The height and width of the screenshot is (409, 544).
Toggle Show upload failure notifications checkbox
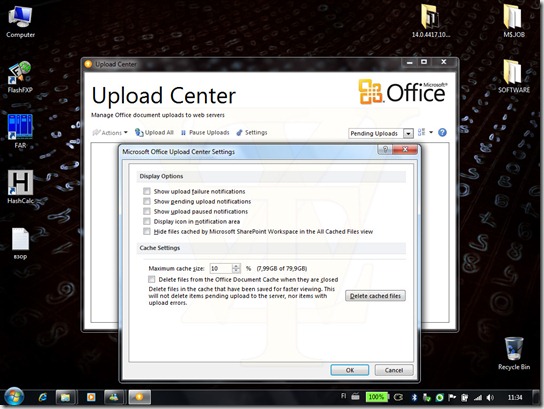pyautogui.click(x=147, y=191)
